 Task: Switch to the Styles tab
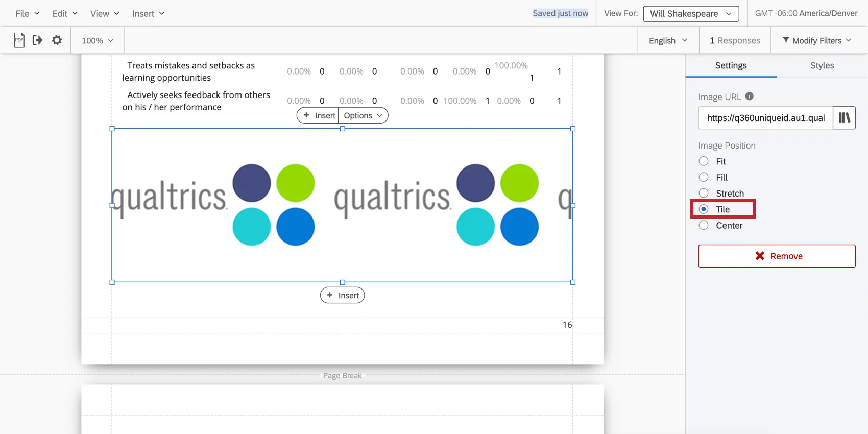coord(822,65)
